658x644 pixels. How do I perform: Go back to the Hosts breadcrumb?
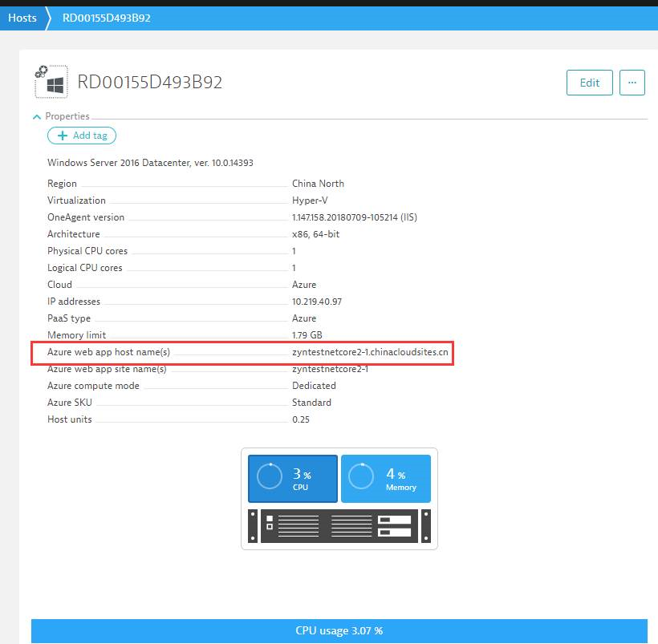tap(22, 18)
